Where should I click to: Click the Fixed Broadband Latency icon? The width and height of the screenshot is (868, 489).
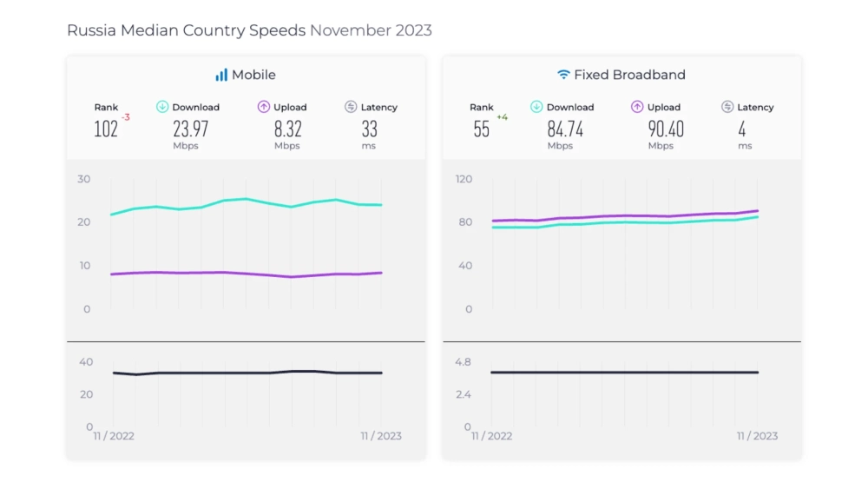click(x=727, y=107)
